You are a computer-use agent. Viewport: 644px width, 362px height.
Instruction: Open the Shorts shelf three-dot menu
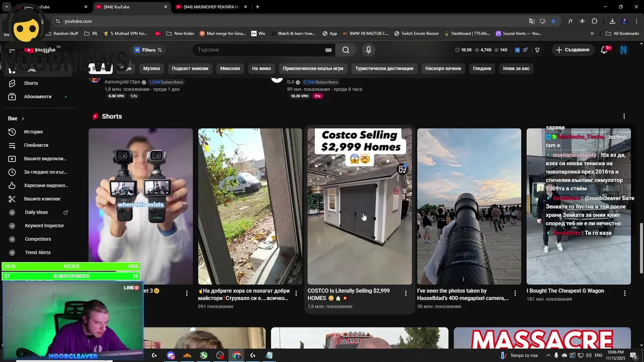(x=624, y=116)
